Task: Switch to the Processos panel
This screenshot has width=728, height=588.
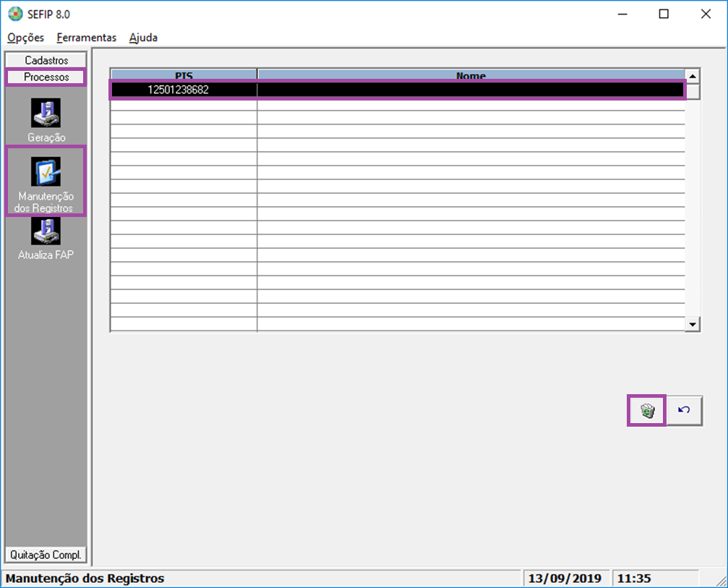Action: (x=46, y=77)
